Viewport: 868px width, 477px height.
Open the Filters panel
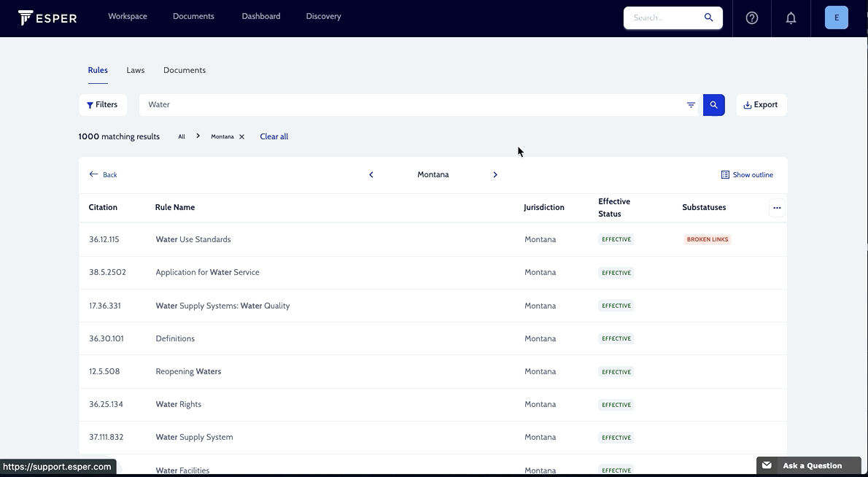(x=103, y=104)
